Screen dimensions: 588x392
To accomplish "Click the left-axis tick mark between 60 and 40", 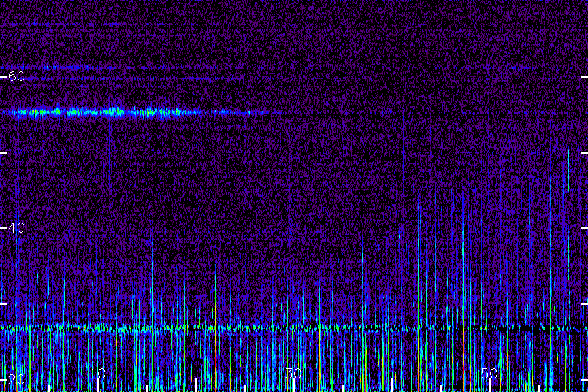I will tap(3, 153).
